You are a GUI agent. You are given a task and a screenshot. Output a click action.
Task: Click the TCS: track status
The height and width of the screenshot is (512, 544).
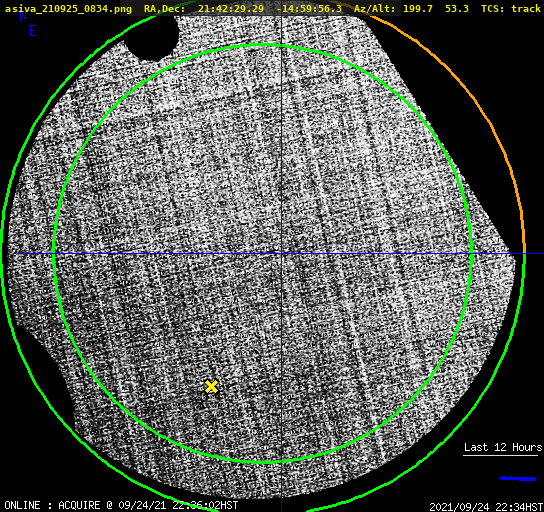click(x=511, y=9)
